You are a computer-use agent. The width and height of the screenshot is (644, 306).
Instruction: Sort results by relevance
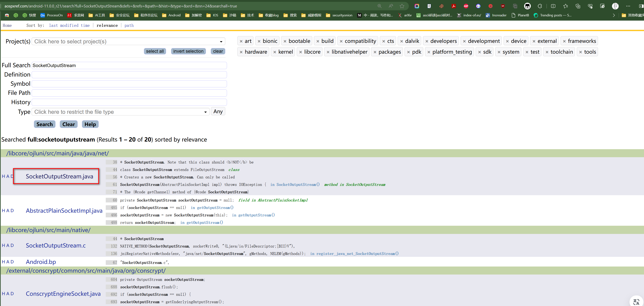pos(107,26)
